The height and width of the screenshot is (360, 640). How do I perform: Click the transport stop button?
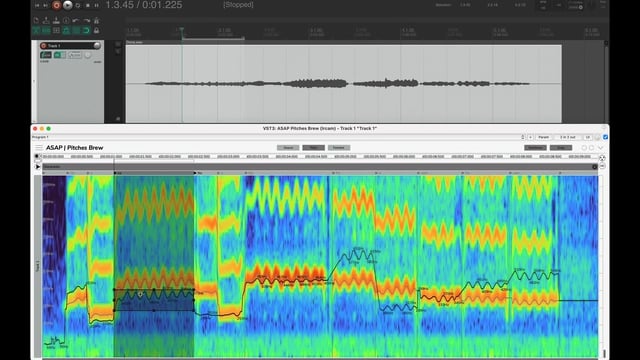click(87, 5)
